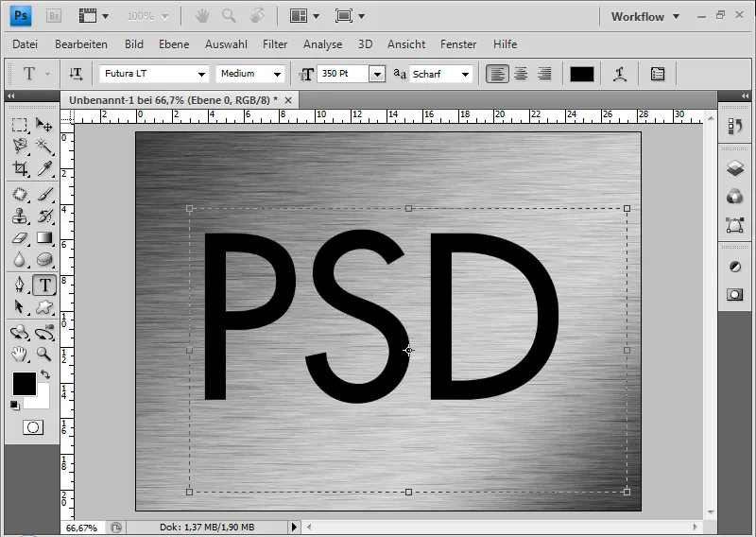
Task: Open the Bearbeiten menu
Action: click(x=81, y=43)
